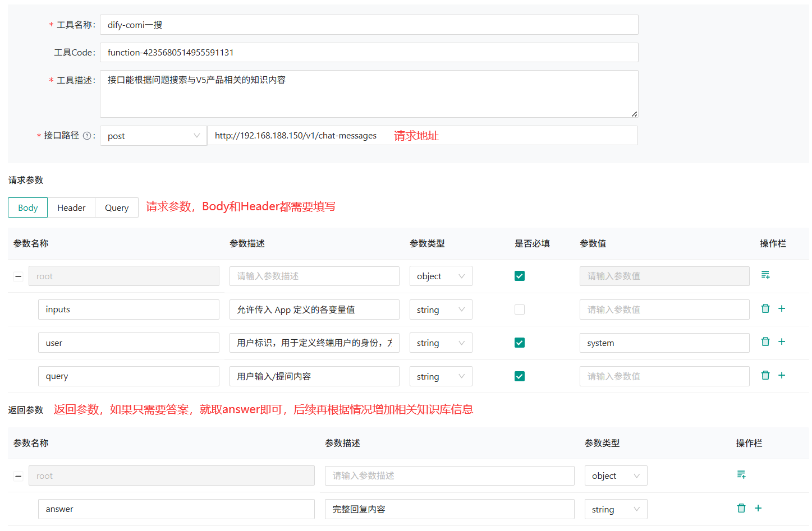Click add-child icon in return root row
Image resolution: width=812 pixels, height=531 pixels.
pyautogui.click(x=741, y=474)
